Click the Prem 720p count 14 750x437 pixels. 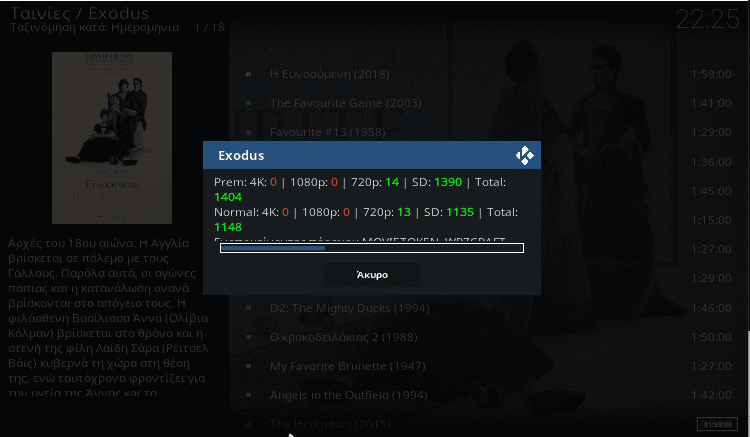[x=392, y=182]
